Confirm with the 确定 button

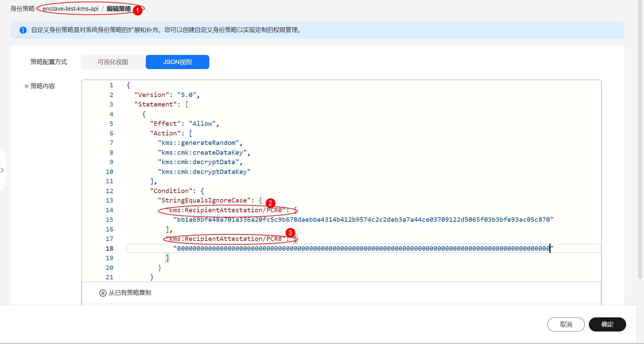[607, 324]
